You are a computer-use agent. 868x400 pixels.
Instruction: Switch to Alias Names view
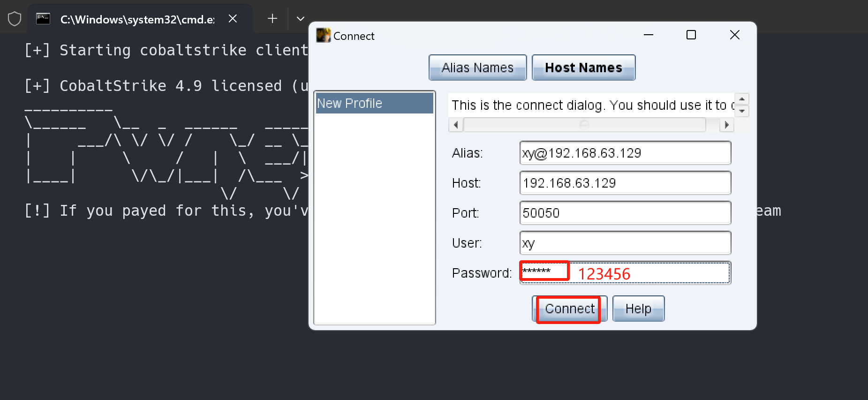point(477,68)
